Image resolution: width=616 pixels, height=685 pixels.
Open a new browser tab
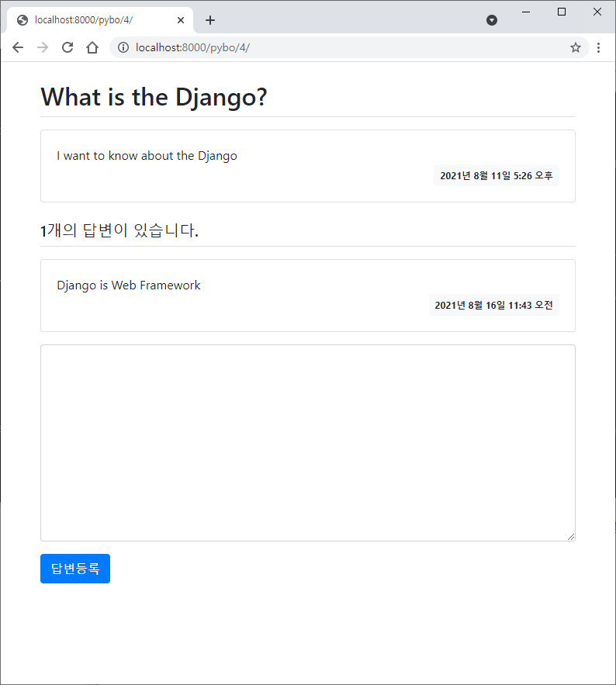pyautogui.click(x=210, y=20)
